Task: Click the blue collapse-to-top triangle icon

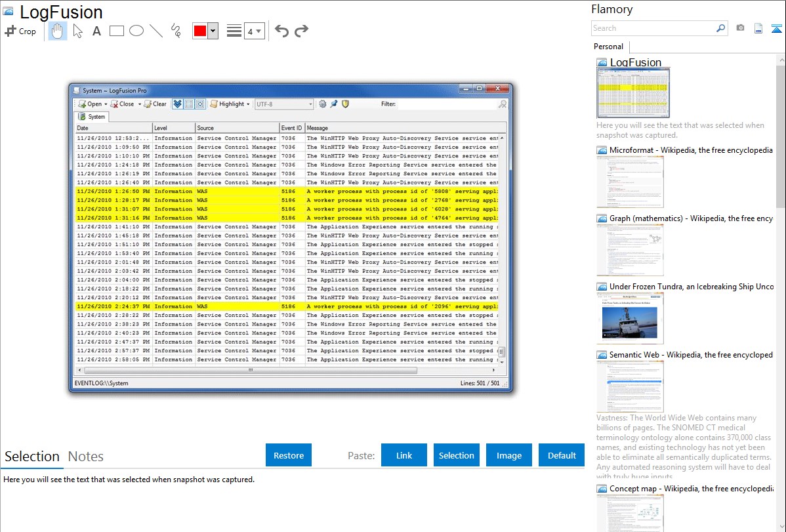Action: pos(776,28)
